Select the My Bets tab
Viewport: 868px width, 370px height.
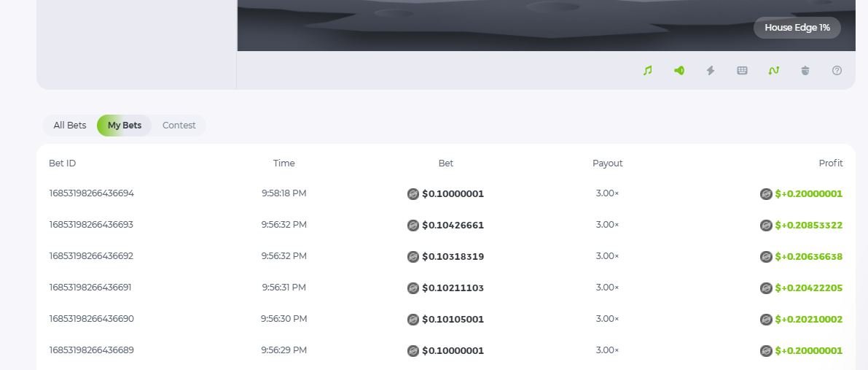[x=125, y=126]
